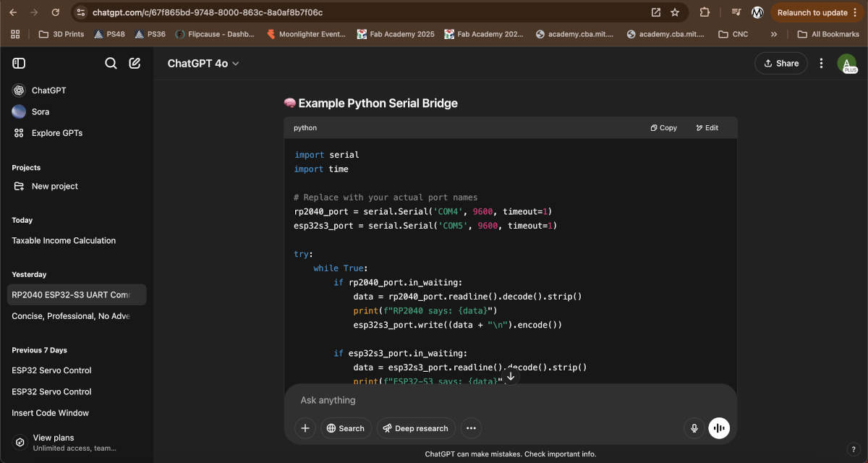Click View plans at the sidebar bottom
The height and width of the screenshot is (463, 868).
click(x=77, y=443)
